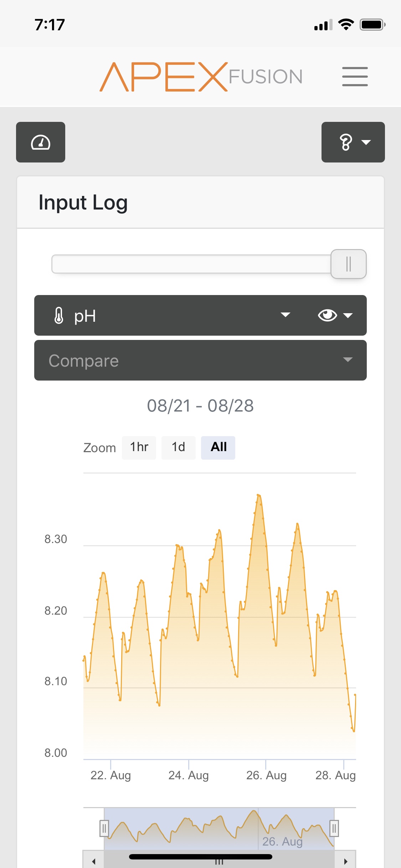Tap the Wi-Fi status icon

(346, 25)
